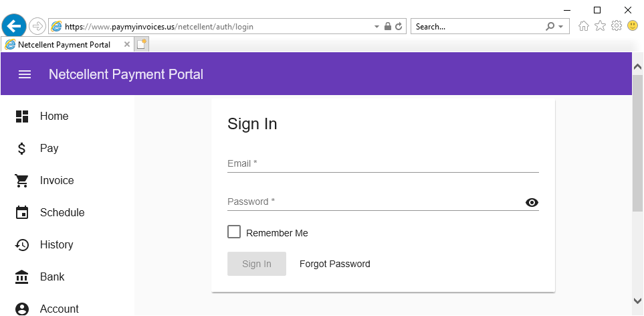Click the browser back arrow button
The height and width of the screenshot is (316, 644).
coord(14,26)
